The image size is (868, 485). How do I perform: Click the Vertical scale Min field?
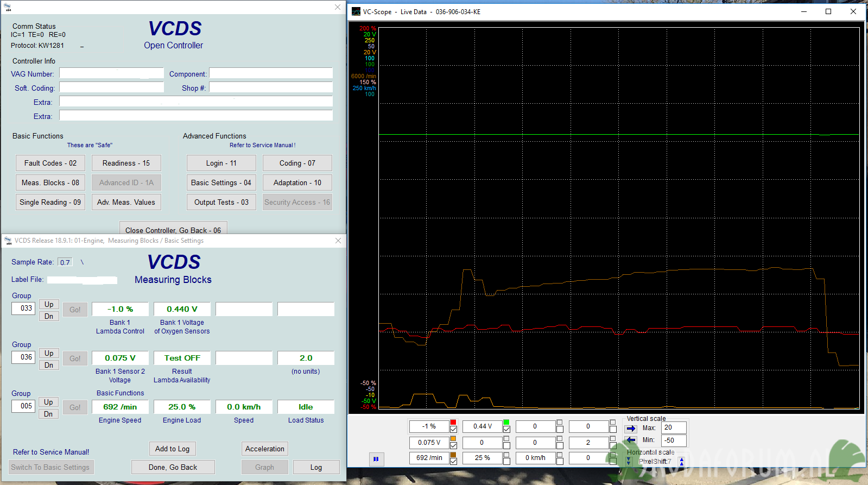pyautogui.click(x=674, y=440)
